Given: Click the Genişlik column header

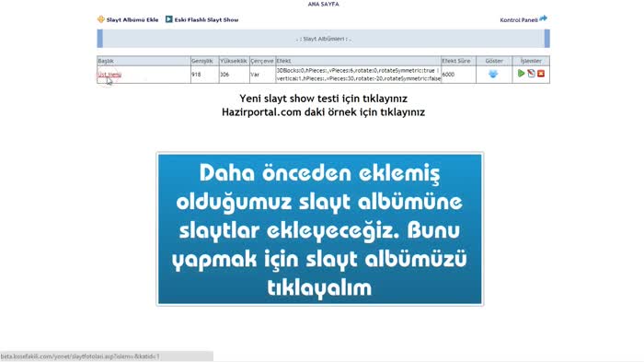Looking at the screenshot, I should click(204, 61).
